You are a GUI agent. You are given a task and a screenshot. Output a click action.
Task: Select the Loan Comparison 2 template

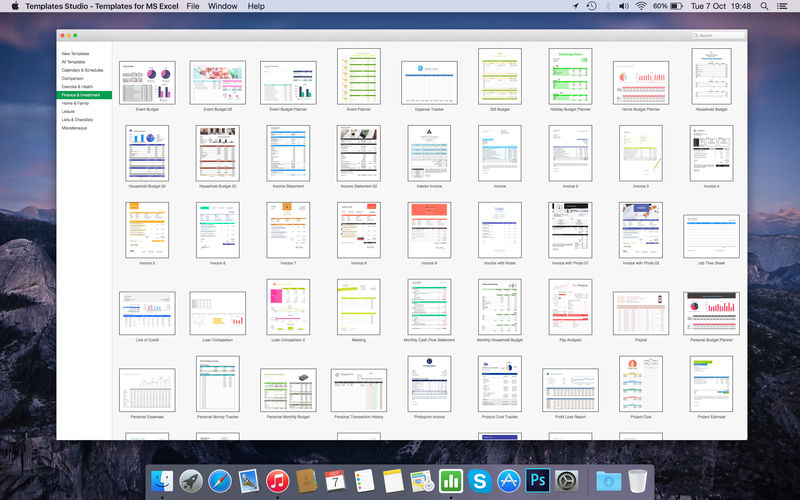pyautogui.click(x=288, y=307)
